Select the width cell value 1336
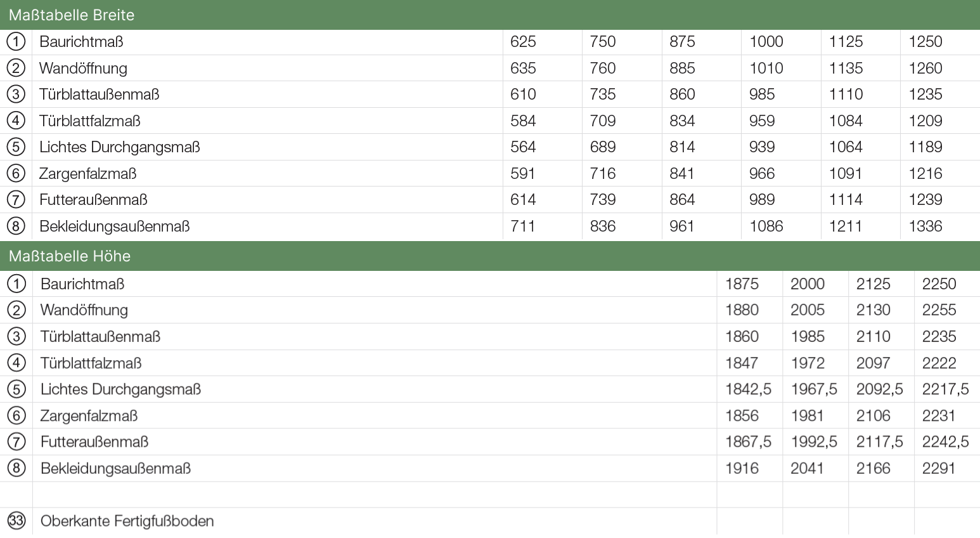Viewport: 980px width, 538px height. click(925, 226)
